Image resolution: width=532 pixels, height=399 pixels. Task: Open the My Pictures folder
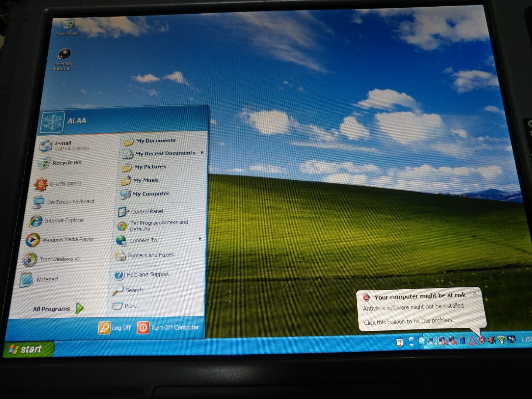(144, 167)
